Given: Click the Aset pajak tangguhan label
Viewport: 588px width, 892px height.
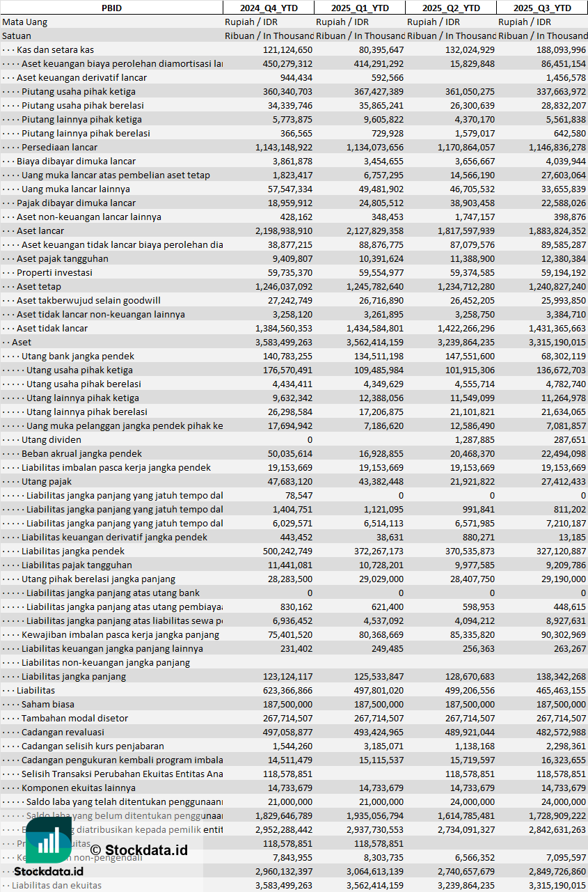Looking at the screenshot, I should point(63,258).
